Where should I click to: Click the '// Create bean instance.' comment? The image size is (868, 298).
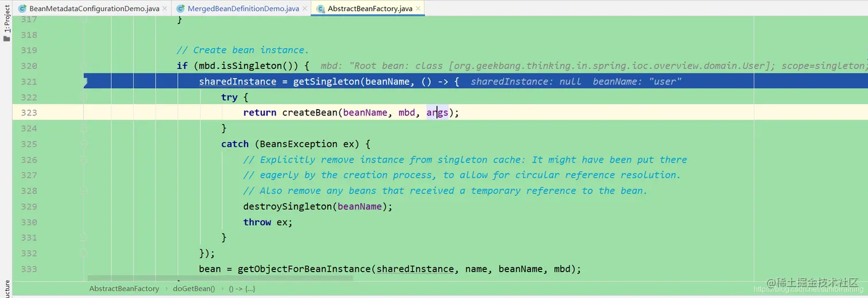point(243,50)
